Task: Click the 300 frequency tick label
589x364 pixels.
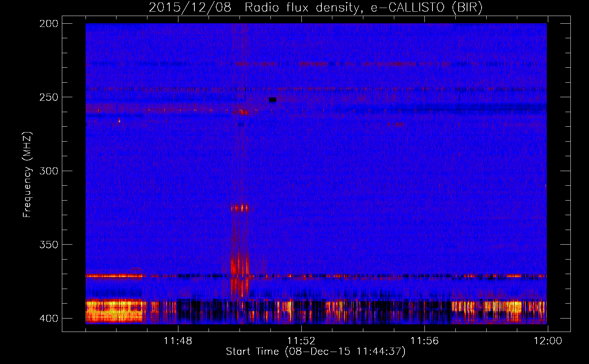Action: point(49,171)
